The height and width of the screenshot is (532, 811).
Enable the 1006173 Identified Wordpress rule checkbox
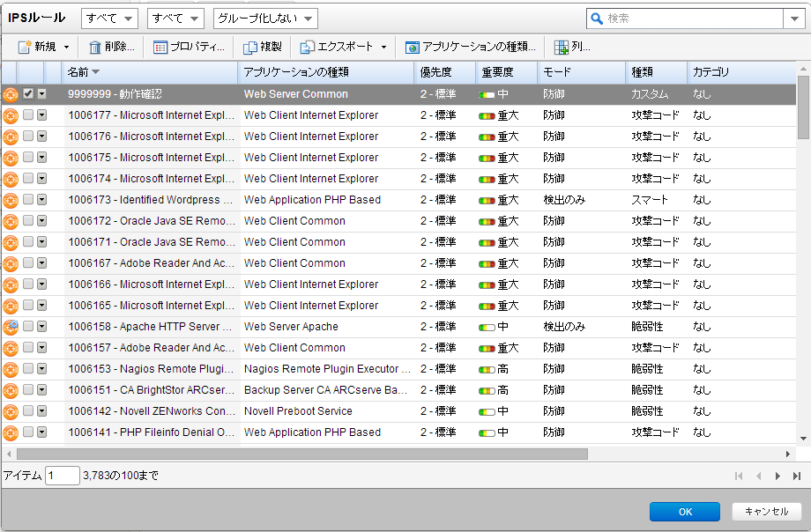click(27, 200)
